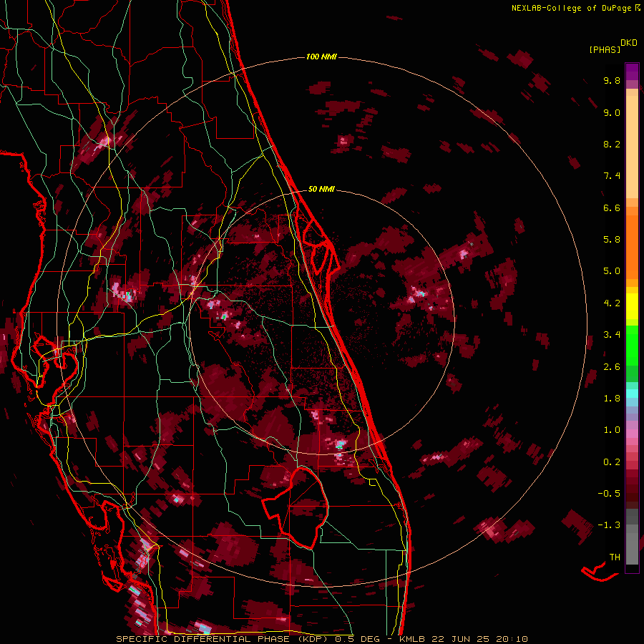Click the 2.6 scale value
The image size is (644, 644).
pyautogui.click(x=612, y=367)
